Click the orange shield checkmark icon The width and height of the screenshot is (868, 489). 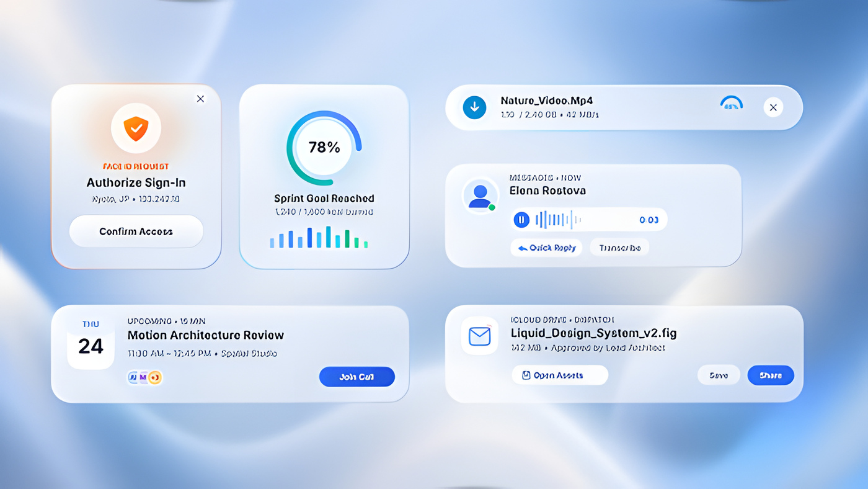pyautogui.click(x=136, y=128)
